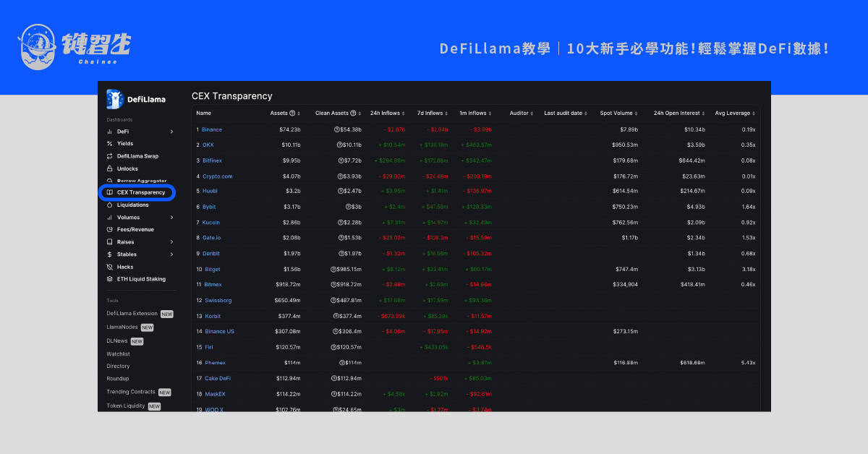Expand the Raises submenu chevron
The height and width of the screenshot is (454, 868).
point(171,241)
